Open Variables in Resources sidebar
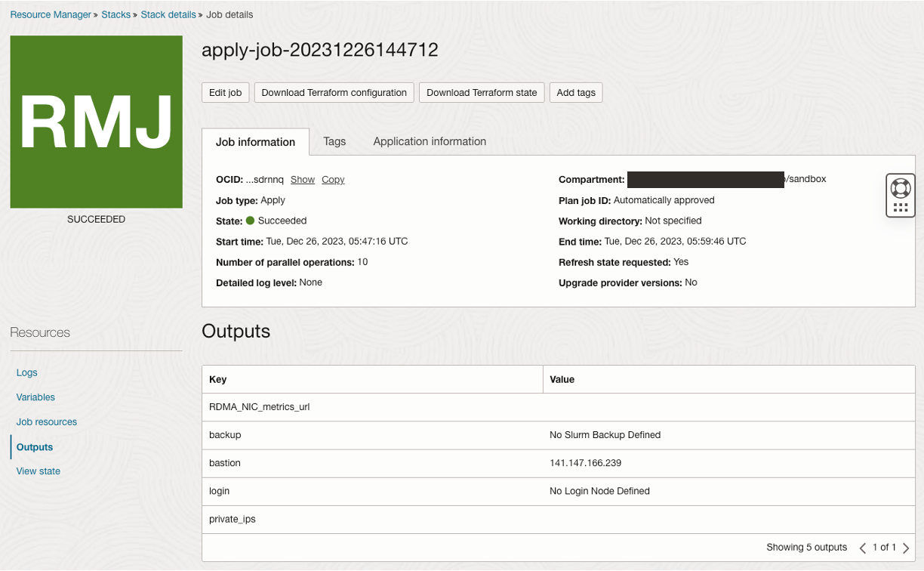Screen dimensions: 924x571 (35, 397)
